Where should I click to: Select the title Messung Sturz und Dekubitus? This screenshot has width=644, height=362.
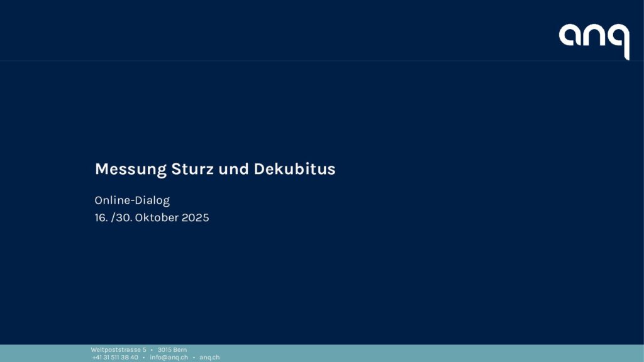click(x=214, y=169)
